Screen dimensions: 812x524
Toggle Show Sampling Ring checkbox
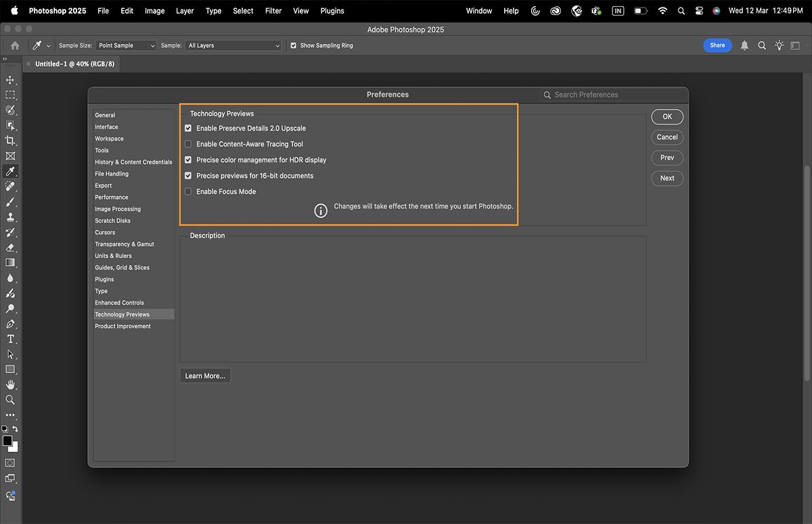pos(294,45)
